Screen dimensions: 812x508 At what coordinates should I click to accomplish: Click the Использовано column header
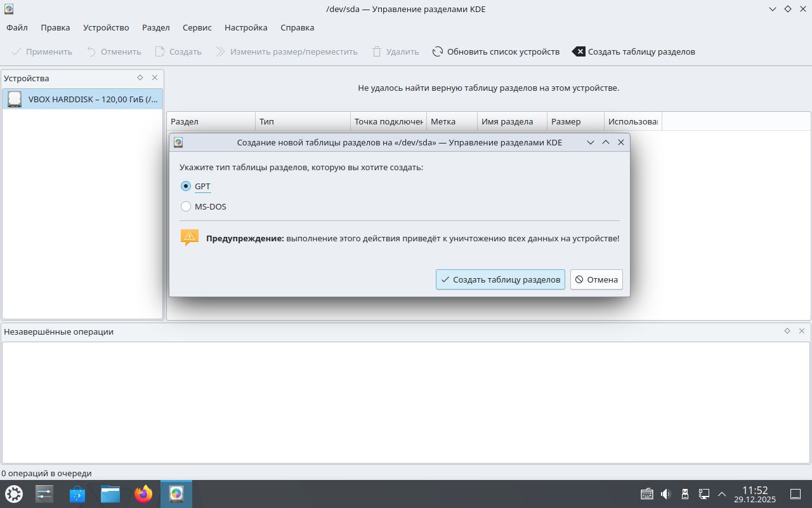pos(633,121)
